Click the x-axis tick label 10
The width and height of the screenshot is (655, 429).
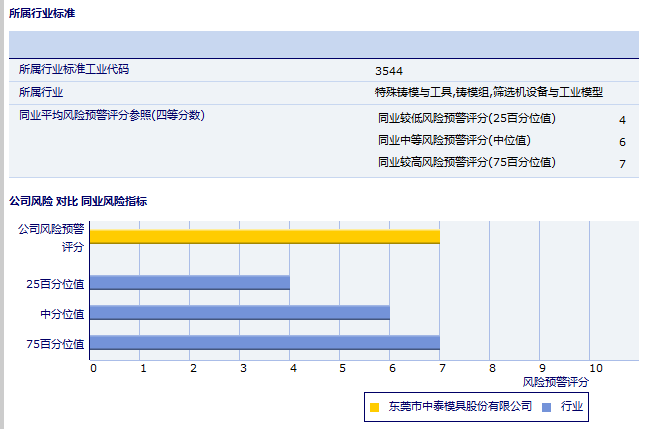(x=596, y=368)
